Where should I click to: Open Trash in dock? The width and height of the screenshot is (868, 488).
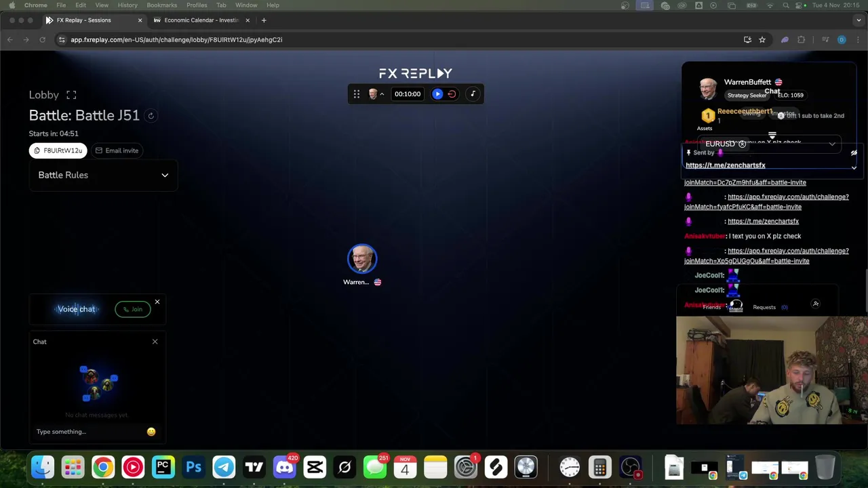point(825,467)
